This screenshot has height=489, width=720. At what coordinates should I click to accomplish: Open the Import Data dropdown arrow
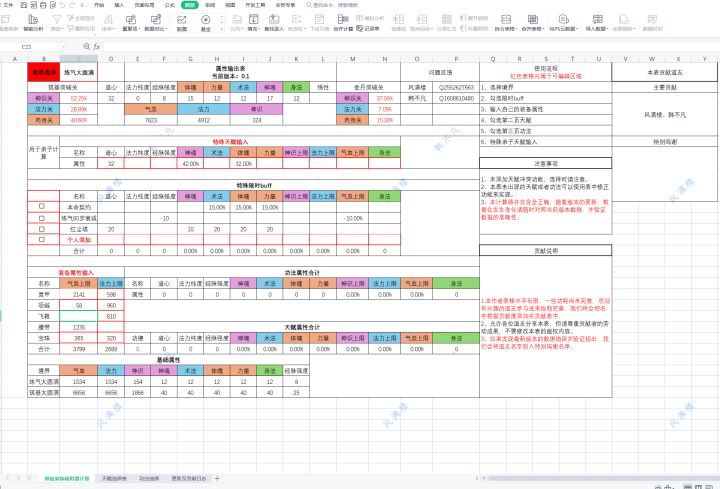pos(608,29)
